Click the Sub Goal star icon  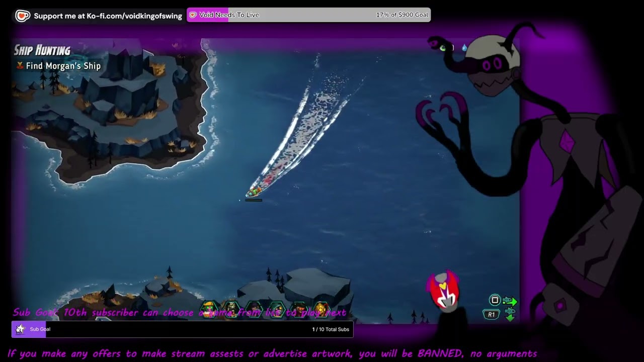(20, 329)
